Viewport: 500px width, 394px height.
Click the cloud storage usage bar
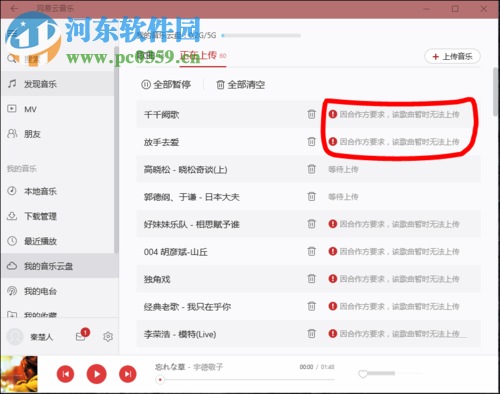[x=261, y=35]
